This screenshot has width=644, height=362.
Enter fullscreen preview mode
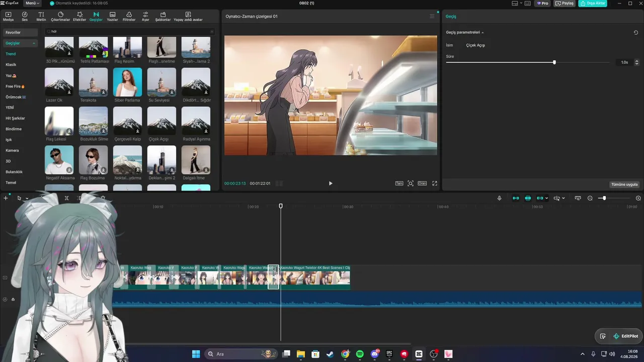pyautogui.click(x=435, y=184)
